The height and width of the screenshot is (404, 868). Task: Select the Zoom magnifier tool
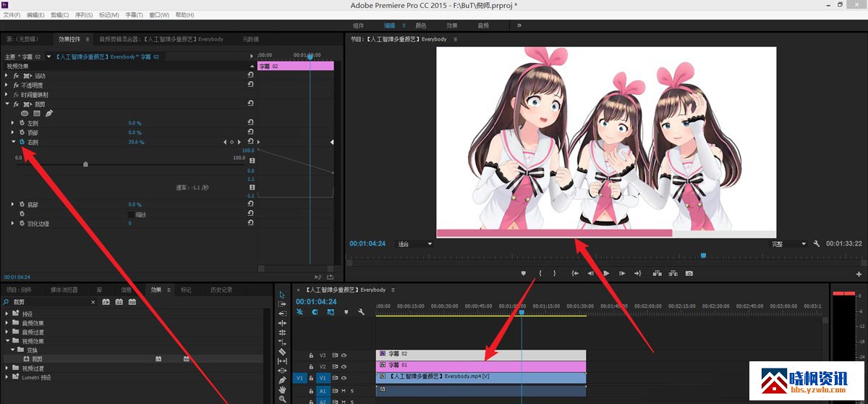282,399
